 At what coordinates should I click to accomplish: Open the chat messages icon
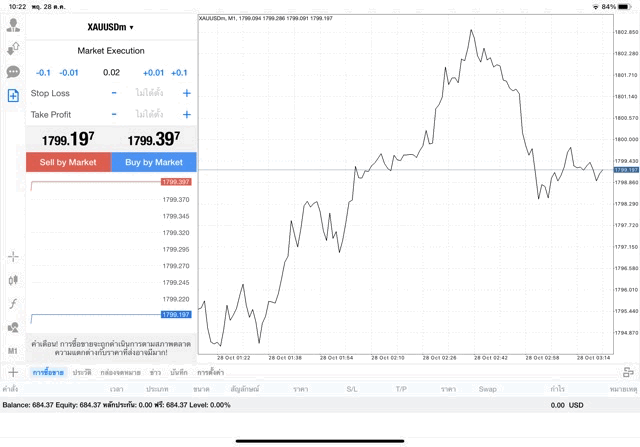13,72
